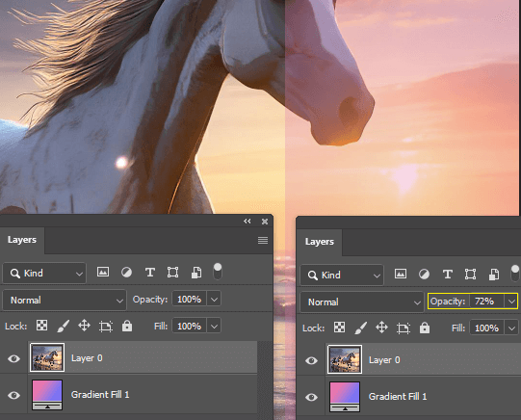This screenshot has width=521, height=420.
Task: Click type layer filter icon in right panel
Action: click(x=447, y=275)
